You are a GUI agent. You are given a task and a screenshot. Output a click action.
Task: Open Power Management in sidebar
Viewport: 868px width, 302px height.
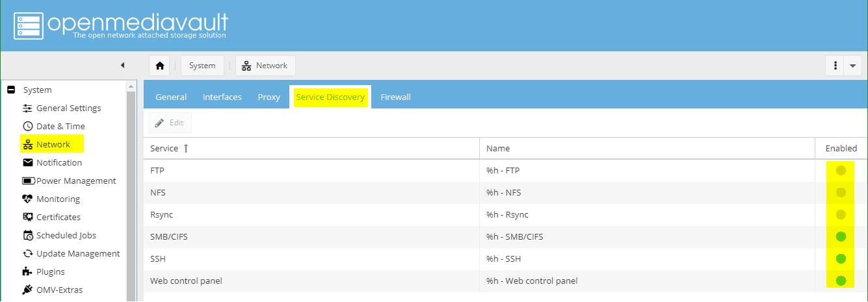tap(76, 181)
